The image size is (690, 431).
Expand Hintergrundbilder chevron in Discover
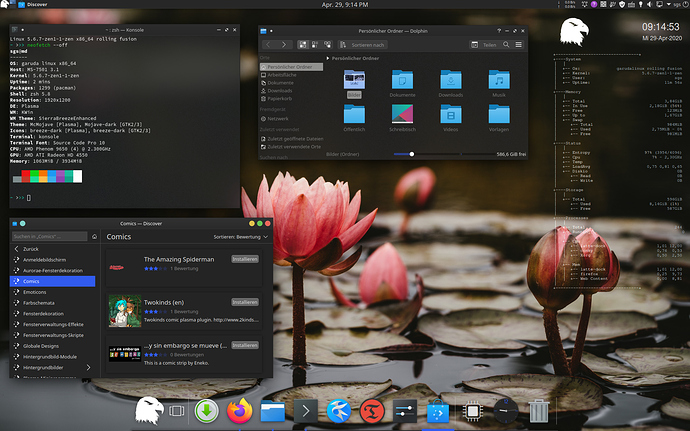point(88,367)
